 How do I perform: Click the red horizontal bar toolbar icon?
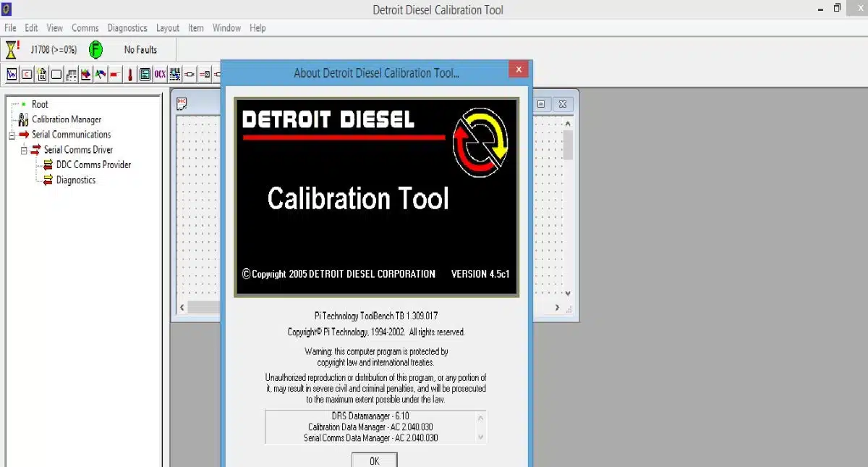pyautogui.click(x=115, y=74)
